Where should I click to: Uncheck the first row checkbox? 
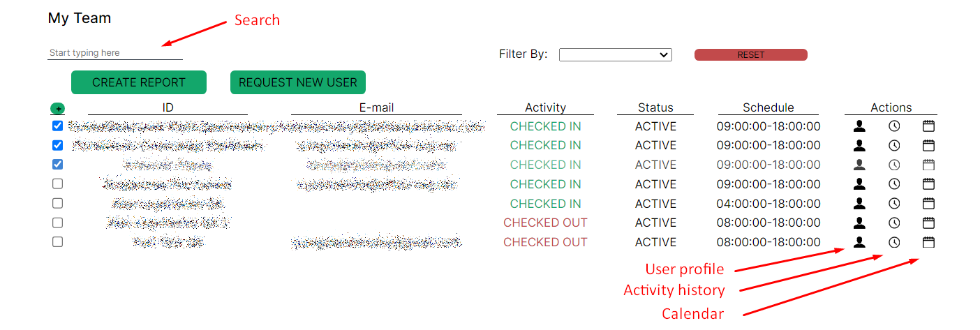[58, 126]
